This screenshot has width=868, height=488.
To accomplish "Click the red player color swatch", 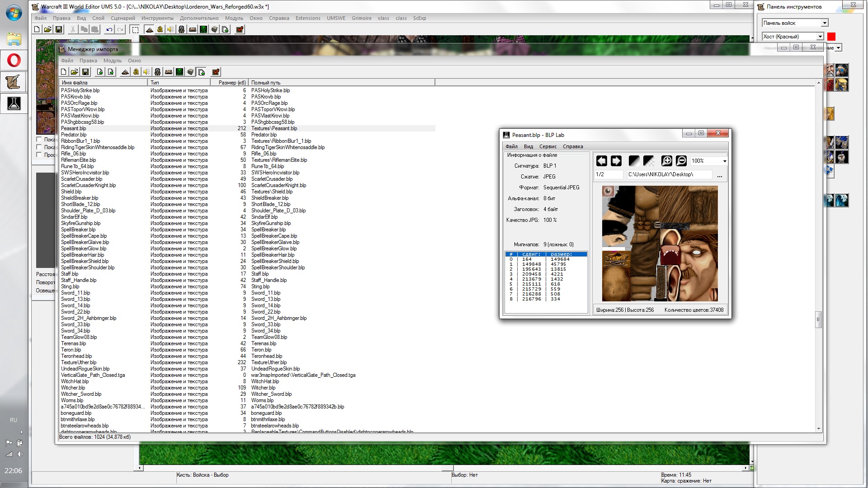I will click(831, 37).
